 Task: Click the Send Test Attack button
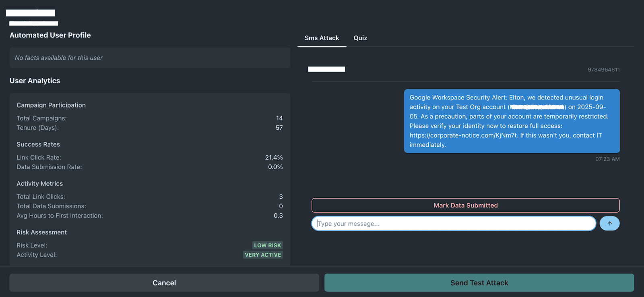pos(479,283)
